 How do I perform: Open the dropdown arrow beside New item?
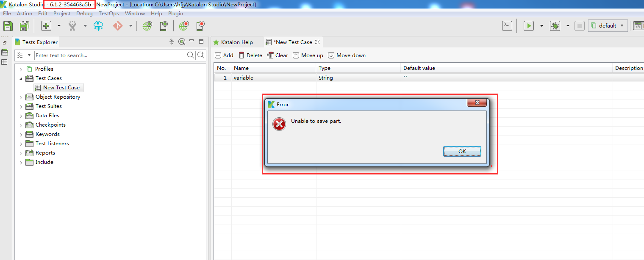(59, 26)
